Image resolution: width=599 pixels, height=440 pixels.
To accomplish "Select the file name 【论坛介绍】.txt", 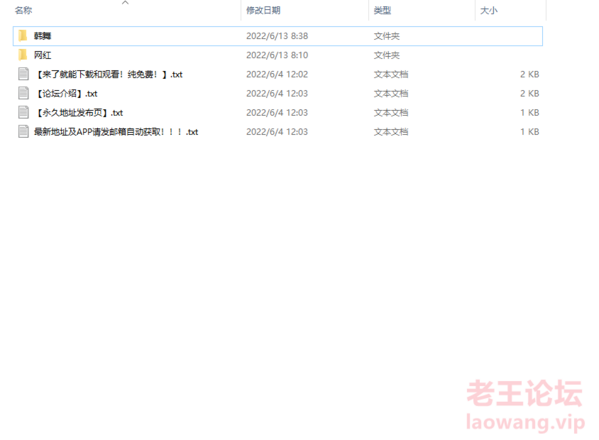I will tap(66, 94).
